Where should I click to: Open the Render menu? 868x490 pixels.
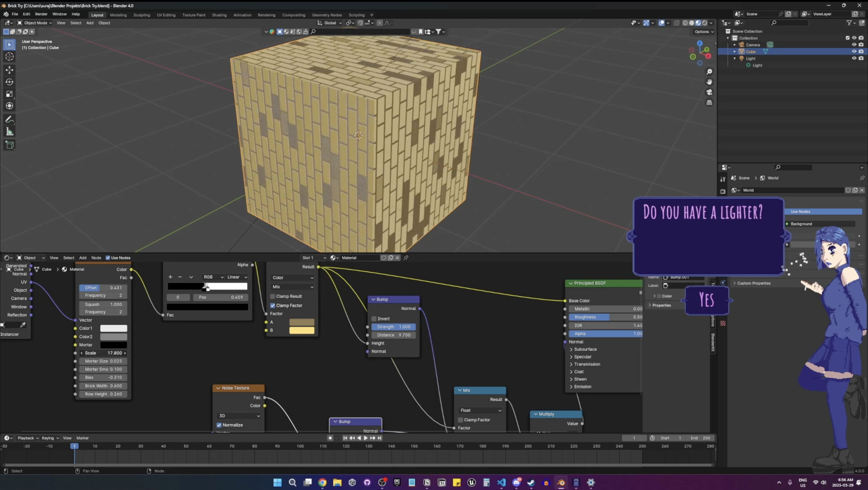click(41, 14)
